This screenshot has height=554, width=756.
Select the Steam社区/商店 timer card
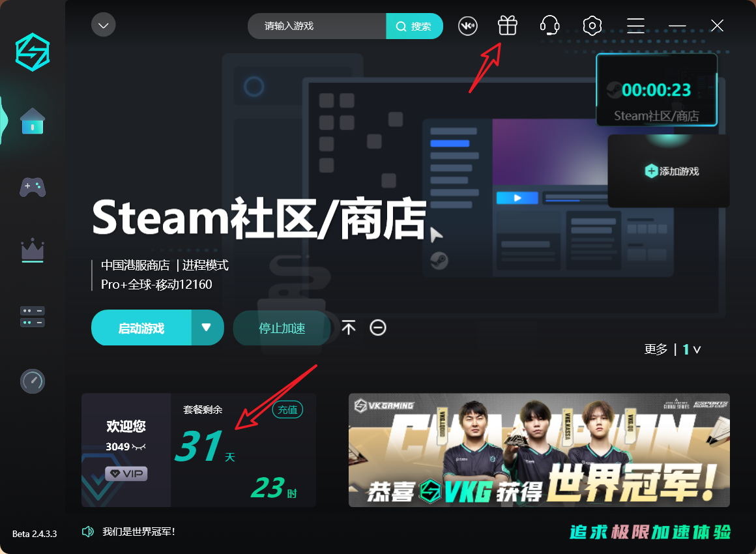point(657,90)
